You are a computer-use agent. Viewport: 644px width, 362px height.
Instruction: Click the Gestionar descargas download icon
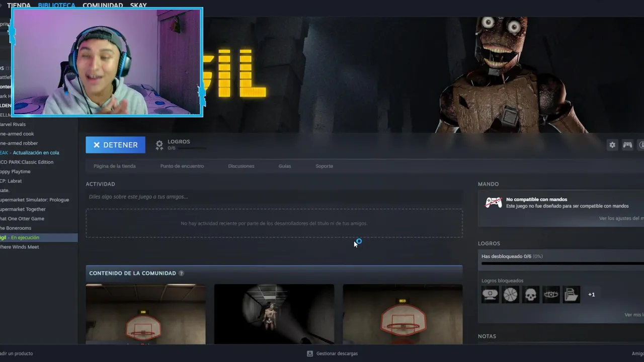(x=310, y=353)
